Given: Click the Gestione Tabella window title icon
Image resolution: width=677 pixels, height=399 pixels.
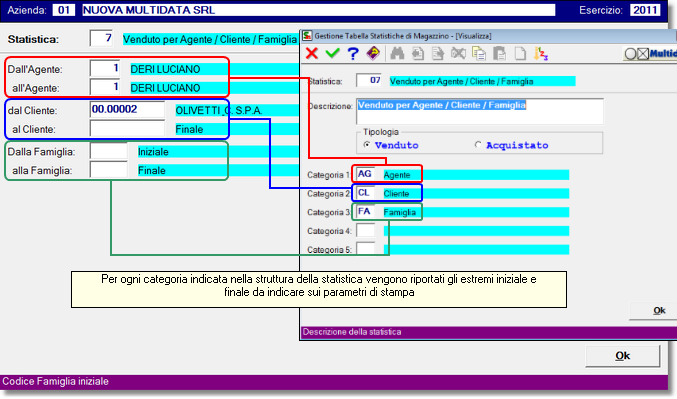Looking at the screenshot, I should (x=307, y=35).
